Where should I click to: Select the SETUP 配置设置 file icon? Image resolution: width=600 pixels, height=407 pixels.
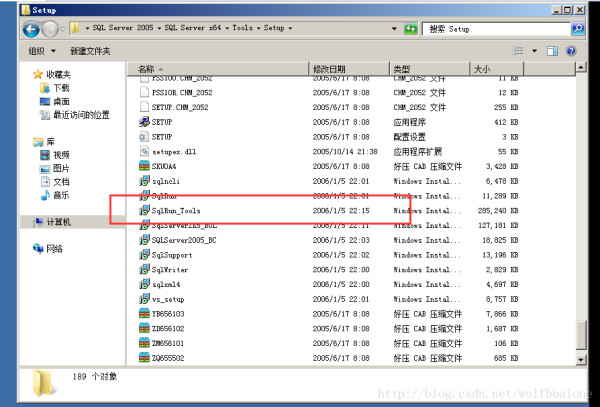[x=144, y=136]
